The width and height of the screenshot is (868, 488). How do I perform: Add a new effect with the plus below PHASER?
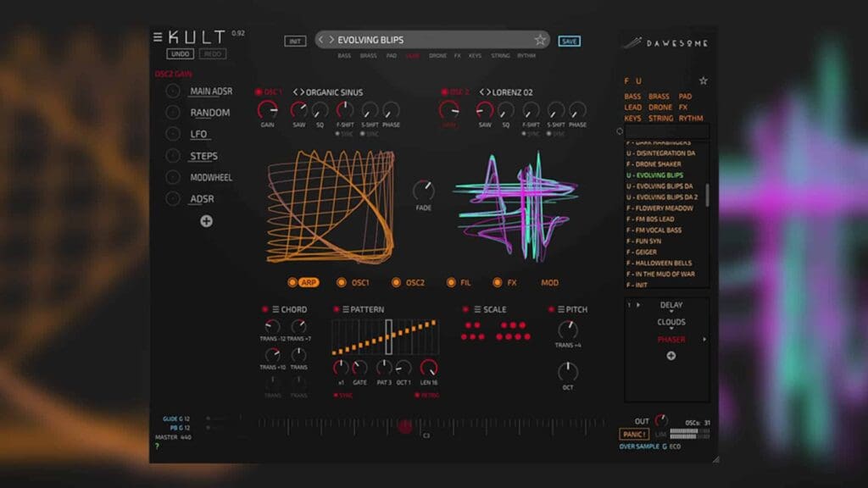671,356
